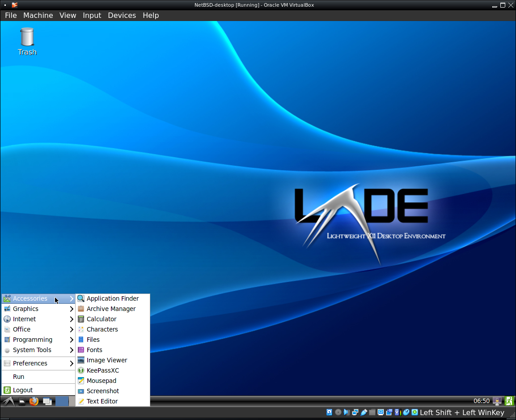The width and height of the screenshot is (516, 420).
Task: Launch Firefox from the taskbar
Action: pos(34,401)
